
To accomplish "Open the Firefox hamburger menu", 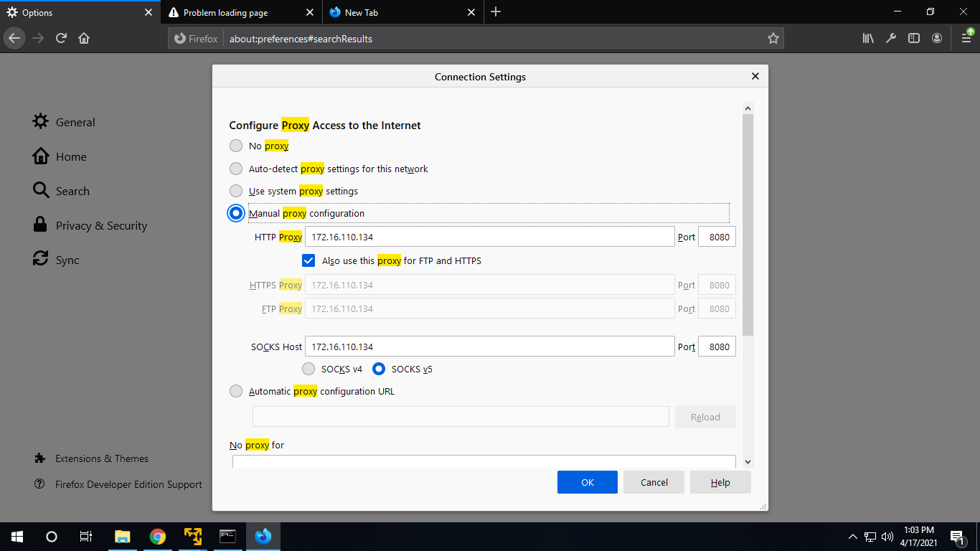I will click(966, 39).
